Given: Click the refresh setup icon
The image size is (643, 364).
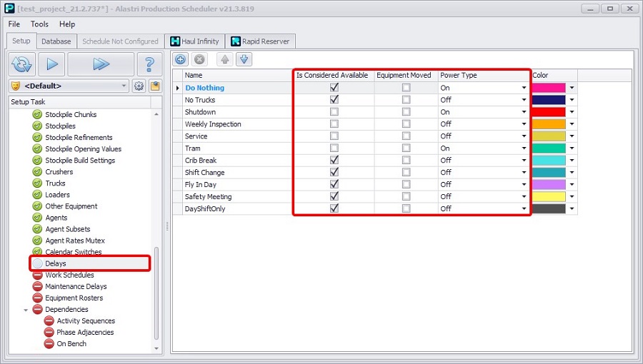Looking at the screenshot, I should point(22,64).
